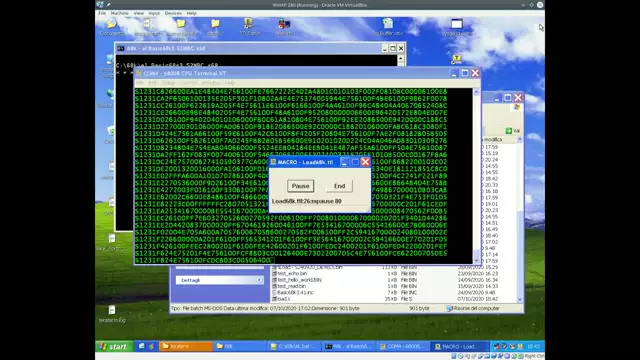Select the Documenti folder desktop icon

point(111,27)
